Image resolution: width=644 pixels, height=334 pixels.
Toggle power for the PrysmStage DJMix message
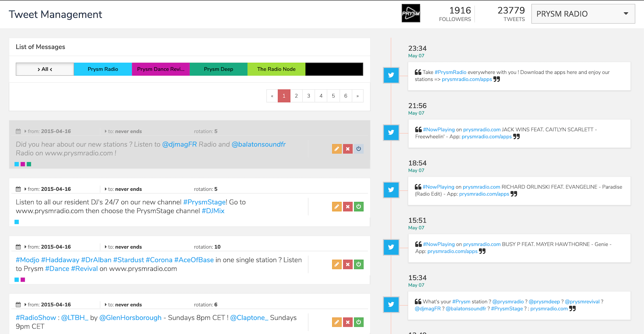point(359,207)
